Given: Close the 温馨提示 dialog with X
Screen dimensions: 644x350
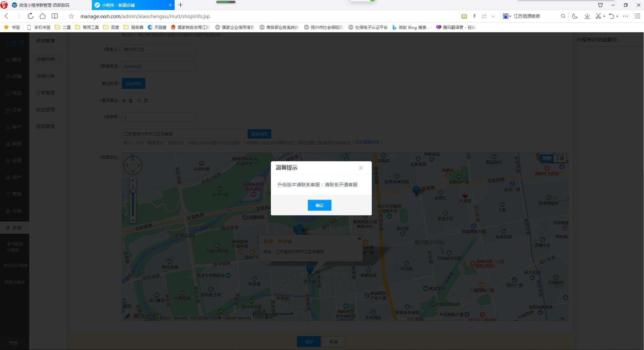Looking at the screenshot, I should [361, 168].
